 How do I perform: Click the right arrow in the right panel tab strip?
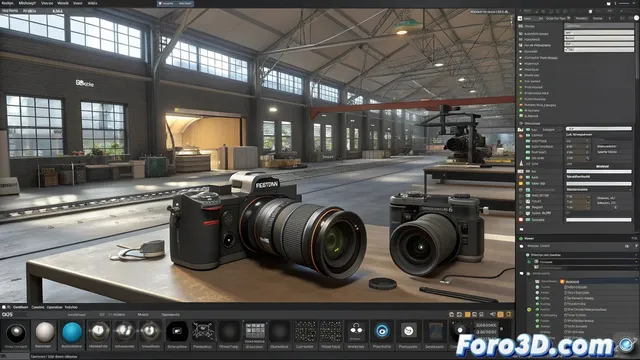(610, 18)
